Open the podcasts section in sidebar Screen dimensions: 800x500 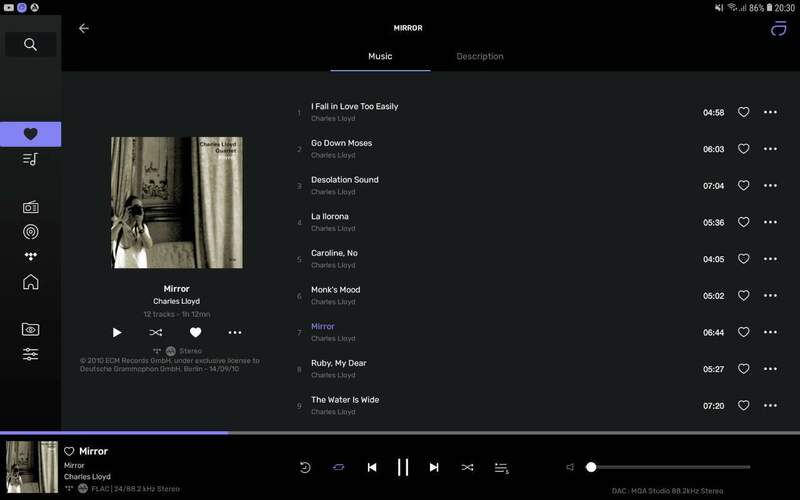point(30,232)
